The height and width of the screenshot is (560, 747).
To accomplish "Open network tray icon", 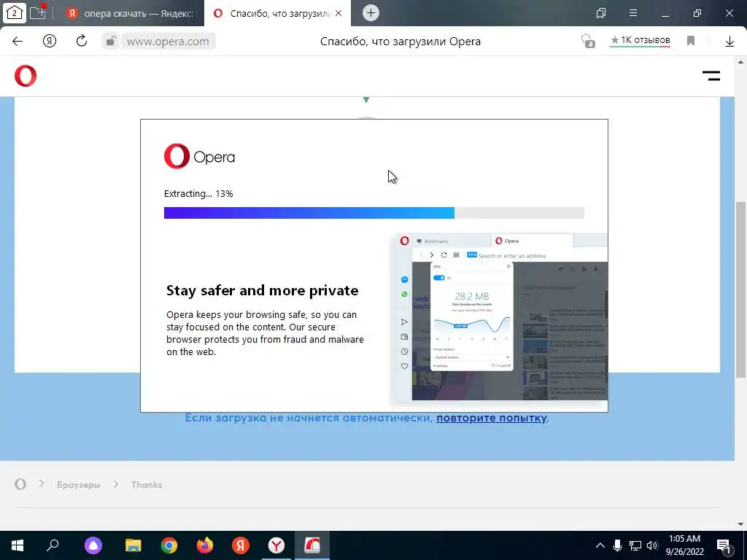I will point(635,545).
